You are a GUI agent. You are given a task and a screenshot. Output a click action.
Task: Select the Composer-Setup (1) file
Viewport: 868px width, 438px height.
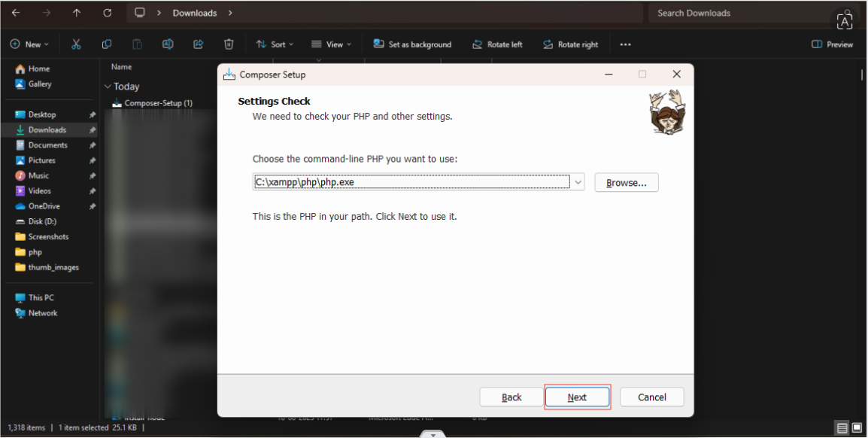click(152, 103)
